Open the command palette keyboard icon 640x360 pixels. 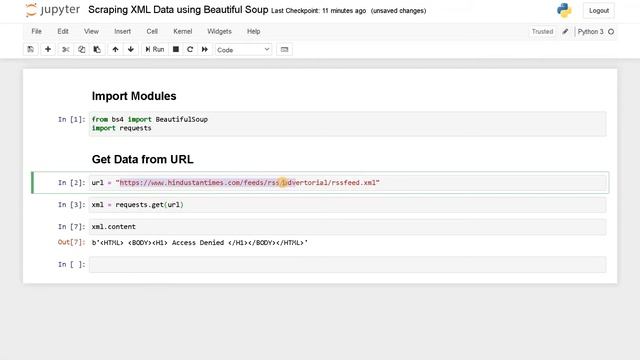click(x=284, y=49)
